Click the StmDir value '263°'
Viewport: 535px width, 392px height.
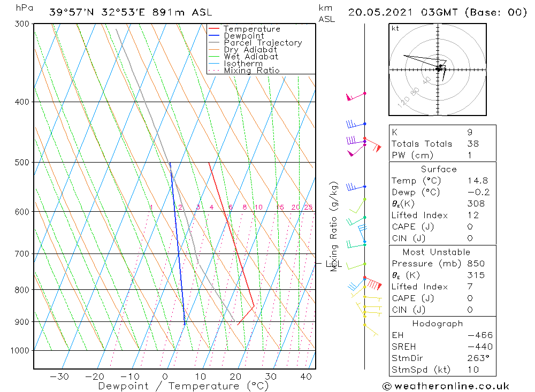tap(478, 358)
